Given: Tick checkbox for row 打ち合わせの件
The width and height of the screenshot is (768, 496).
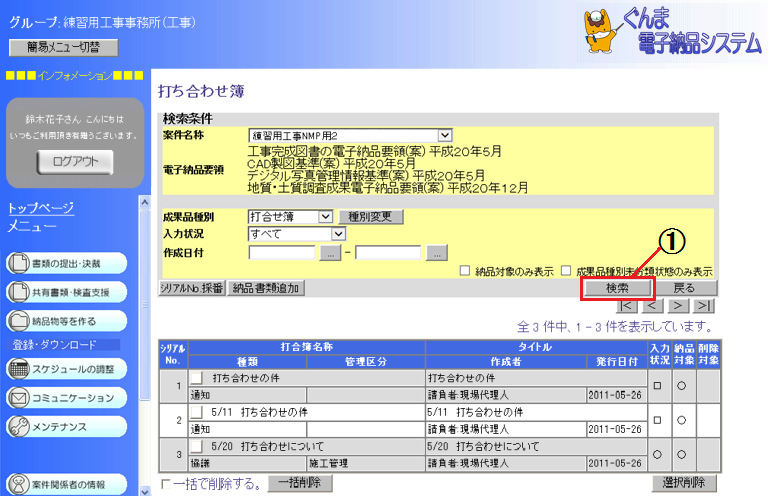Looking at the screenshot, I should click(196, 378).
